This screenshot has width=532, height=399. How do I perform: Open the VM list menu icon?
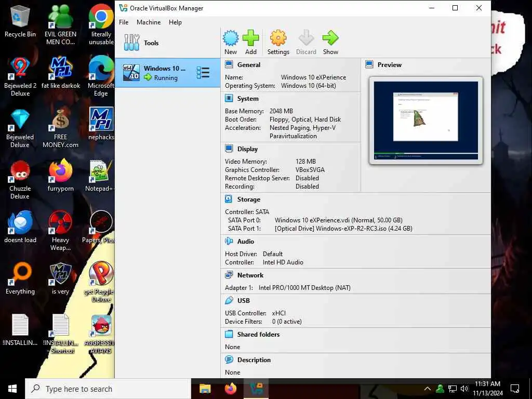(x=203, y=73)
